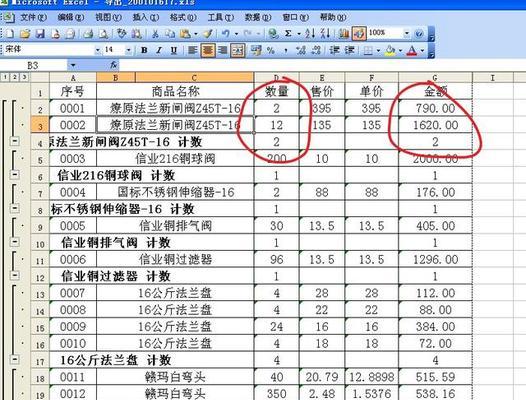Open the 数据 menu
The width and height of the screenshot is (526, 400).
(x=258, y=17)
